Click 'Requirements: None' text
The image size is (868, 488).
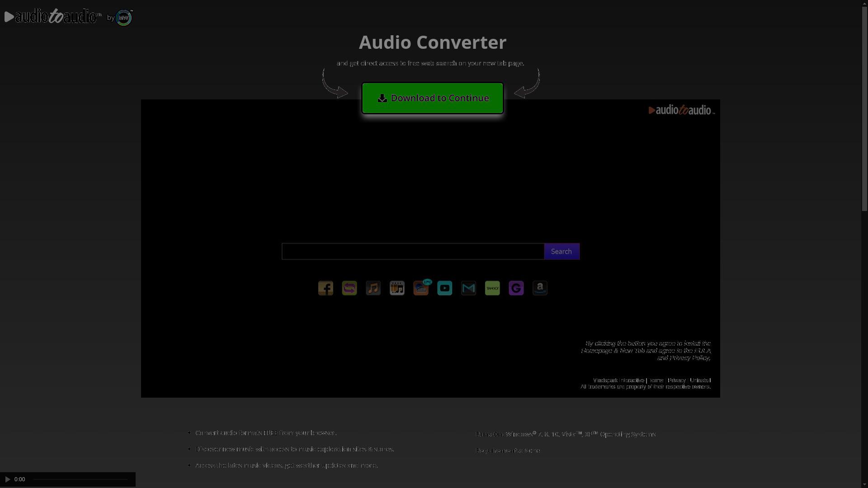pos(508,450)
